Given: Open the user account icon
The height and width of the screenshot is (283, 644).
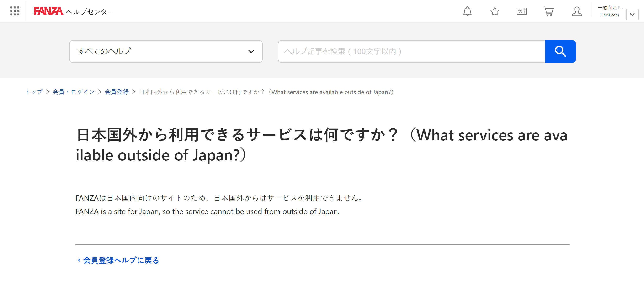Looking at the screenshot, I should pos(576,11).
